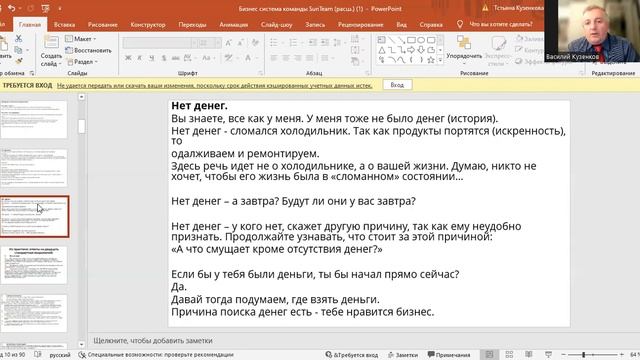The image size is (640, 360).
Task: Click the zoom out minus button
Action: pos(564,354)
